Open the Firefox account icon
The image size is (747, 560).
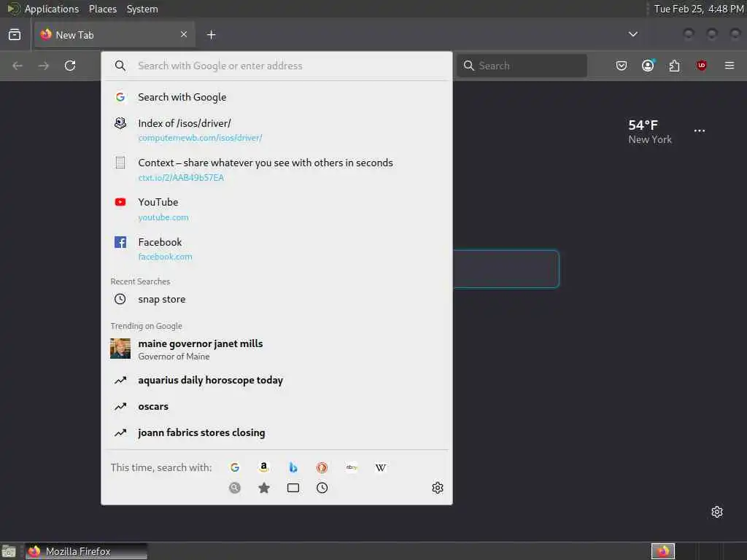(648, 66)
